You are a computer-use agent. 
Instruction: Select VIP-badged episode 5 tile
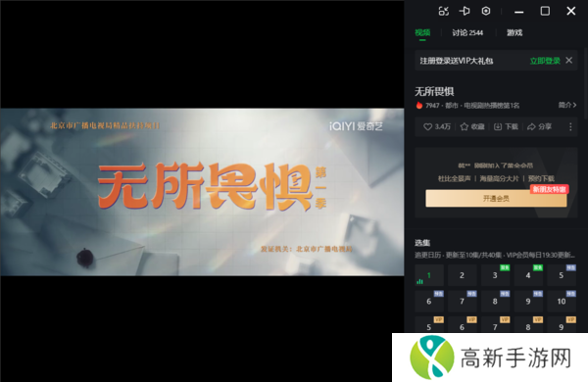coord(429,324)
